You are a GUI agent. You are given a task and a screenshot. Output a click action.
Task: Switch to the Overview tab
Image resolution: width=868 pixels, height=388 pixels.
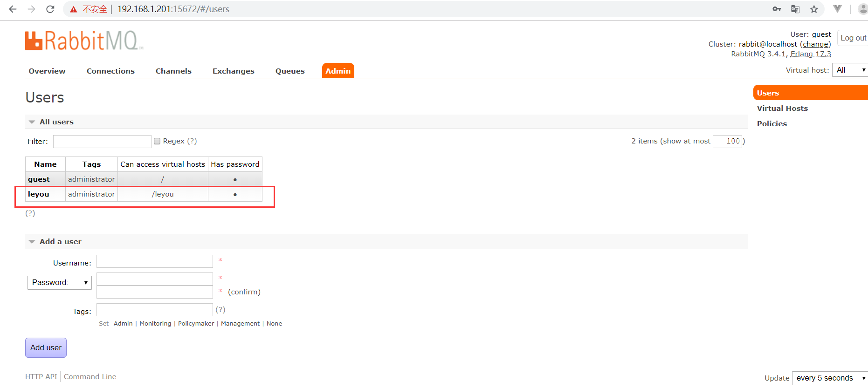coord(47,71)
